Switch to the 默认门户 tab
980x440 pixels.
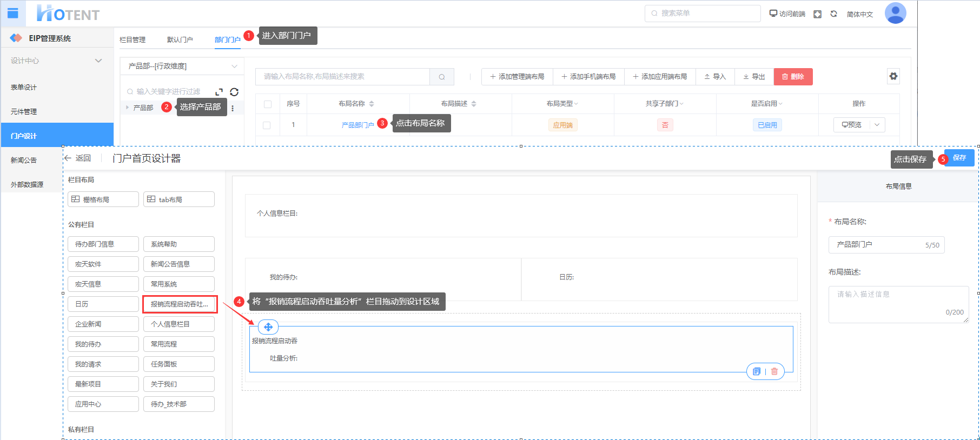pos(180,40)
